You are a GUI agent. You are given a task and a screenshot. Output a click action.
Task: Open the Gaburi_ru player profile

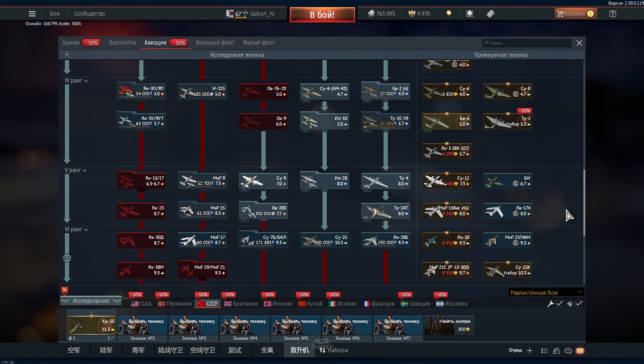[x=250, y=14]
